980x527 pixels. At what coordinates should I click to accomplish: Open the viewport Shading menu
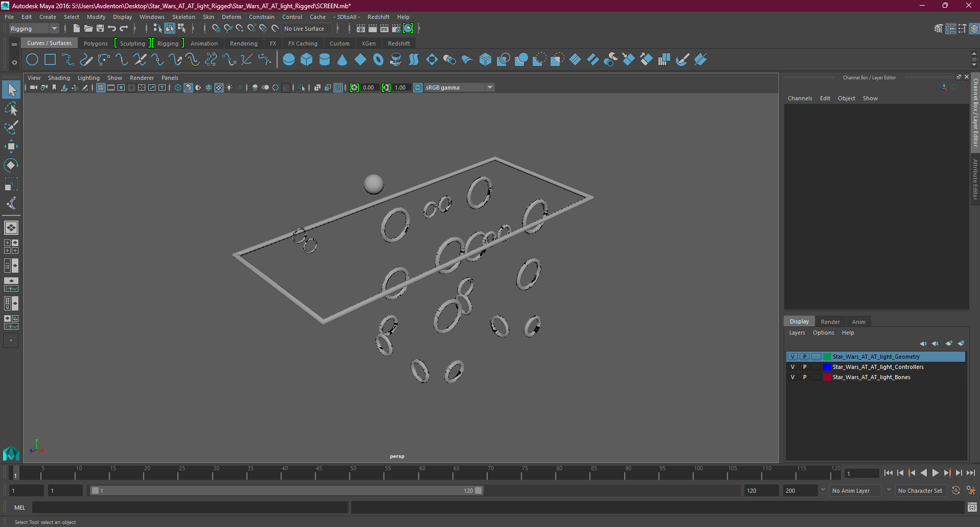[59, 78]
